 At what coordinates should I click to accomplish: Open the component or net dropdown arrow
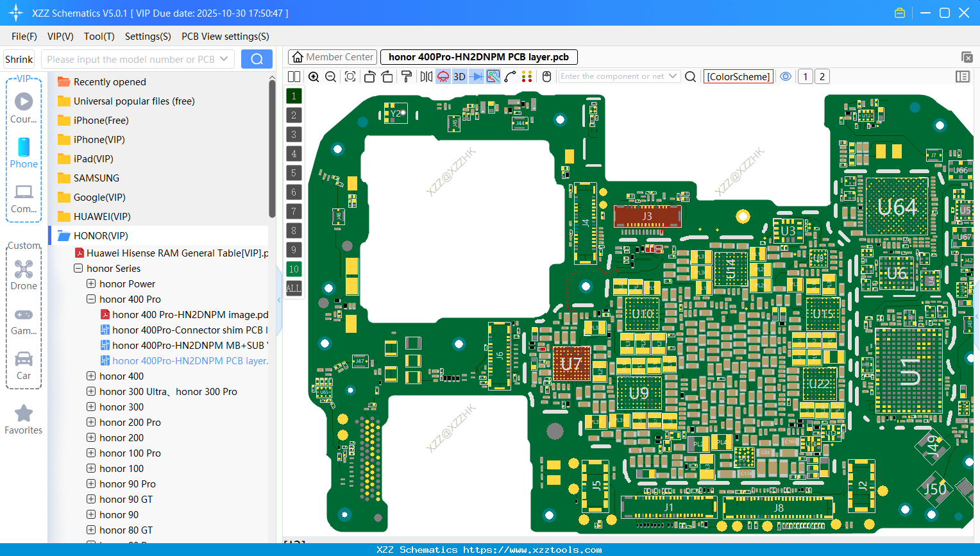(673, 76)
